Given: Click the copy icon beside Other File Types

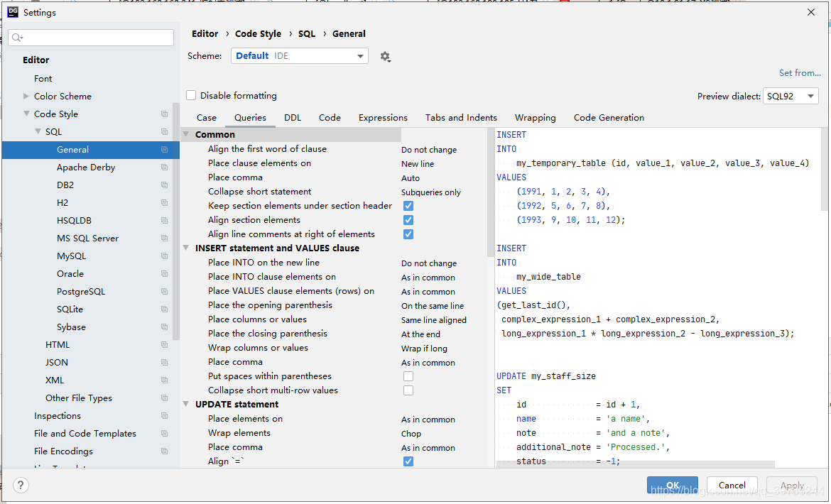Looking at the screenshot, I should point(164,398).
